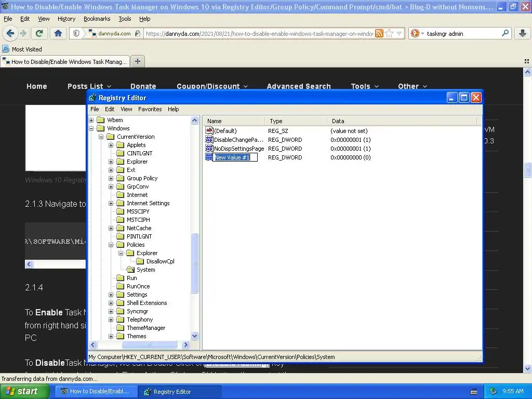Viewport: 532px width, 399px height.
Task: Click the Registry Editor title bar icon
Action: point(92,98)
